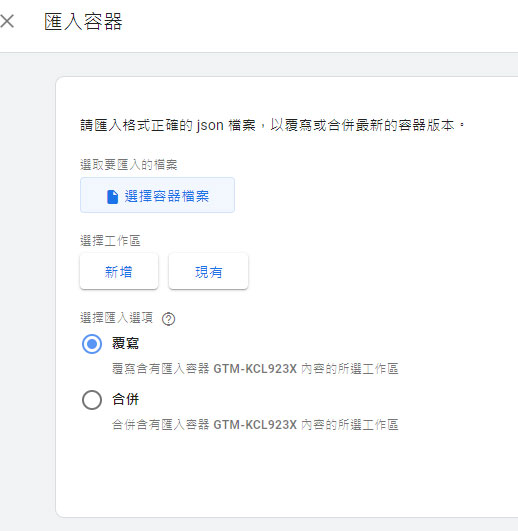The image size is (518, 531).
Task: Click the blue file icon in the container file button
Action: [112, 196]
